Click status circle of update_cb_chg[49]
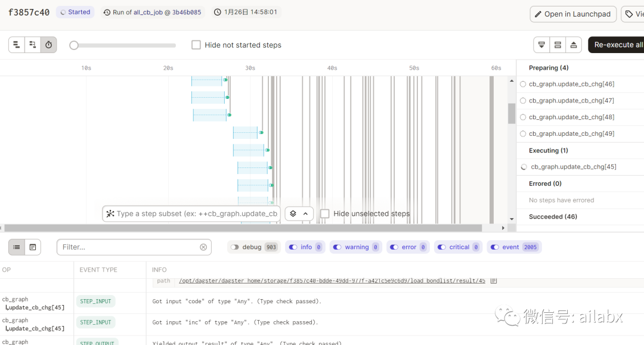Image resolution: width=644 pixels, height=345 pixels. 523,133
